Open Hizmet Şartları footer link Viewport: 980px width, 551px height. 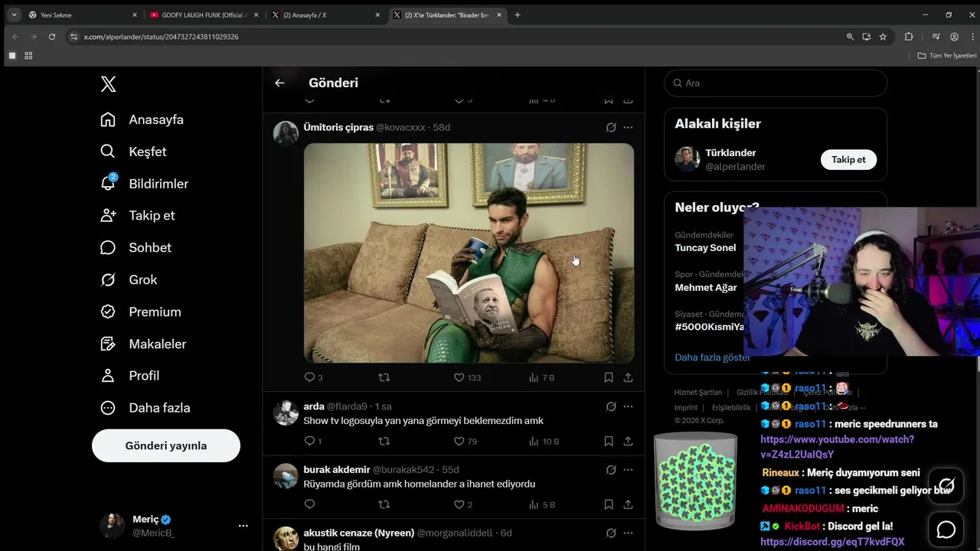(698, 393)
